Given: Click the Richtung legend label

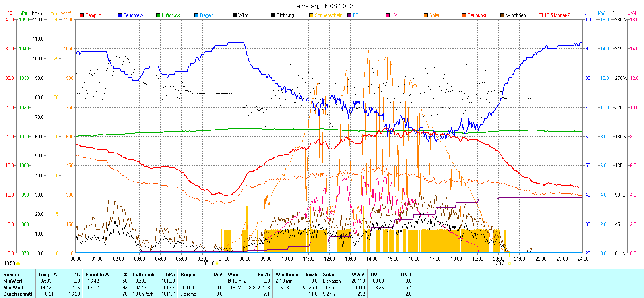Looking at the screenshot, I should click(x=285, y=15).
